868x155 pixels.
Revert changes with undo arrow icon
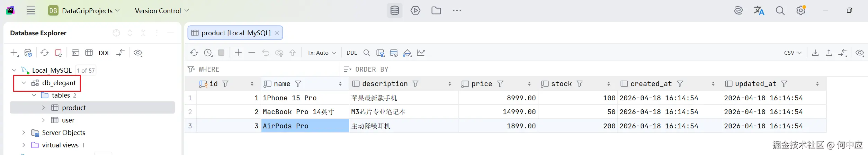pyautogui.click(x=266, y=53)
